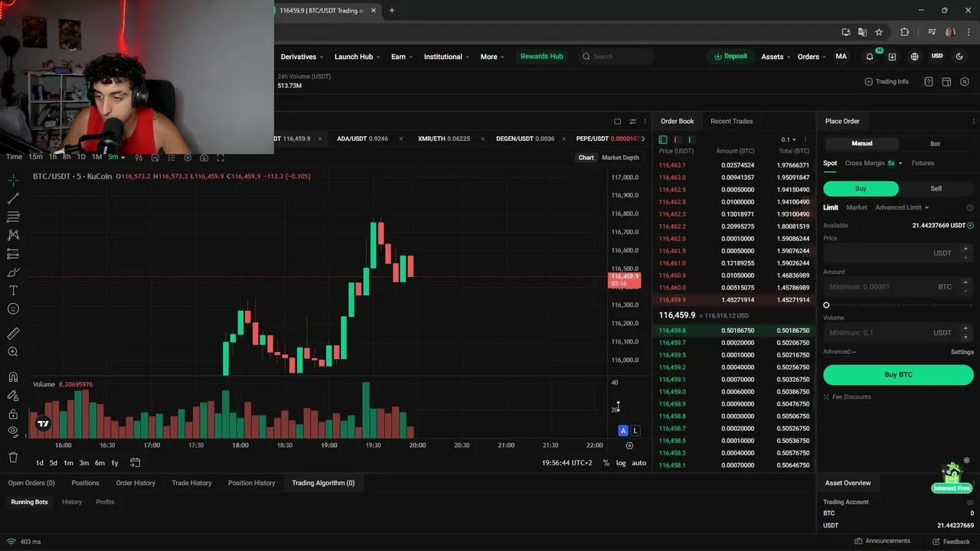
Task: Switch to the Recent Trades tab
Action: (x=731, y=121)
